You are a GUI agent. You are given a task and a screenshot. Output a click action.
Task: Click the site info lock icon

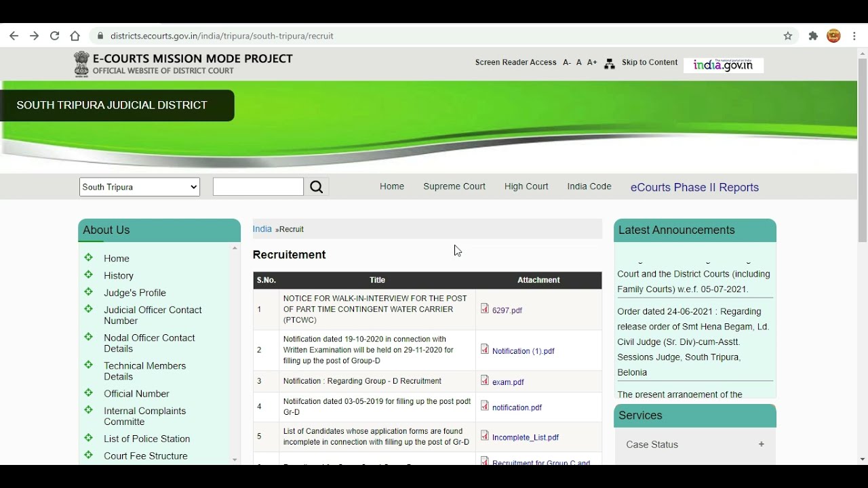click(x=100, y=36)
